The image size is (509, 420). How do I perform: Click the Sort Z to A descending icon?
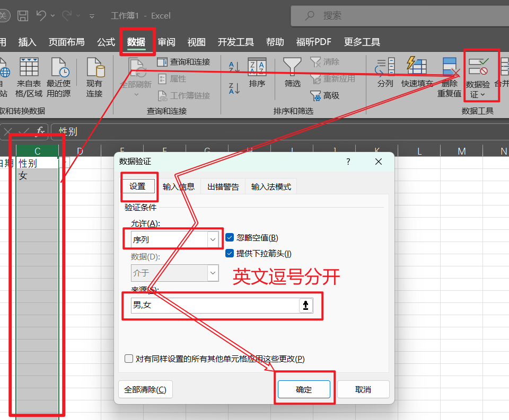pyautogui.click(x=234, y=87)
